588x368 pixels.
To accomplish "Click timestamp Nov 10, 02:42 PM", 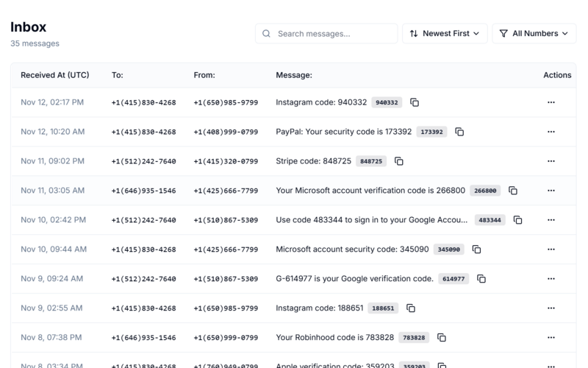I will (x=53, y=220).
